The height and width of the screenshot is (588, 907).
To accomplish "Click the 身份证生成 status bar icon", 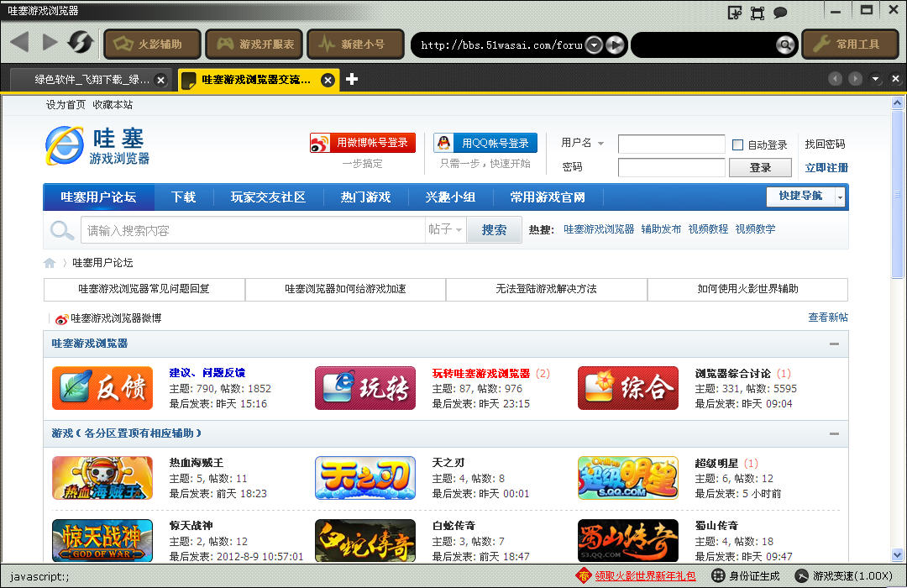I will [717, 576].
